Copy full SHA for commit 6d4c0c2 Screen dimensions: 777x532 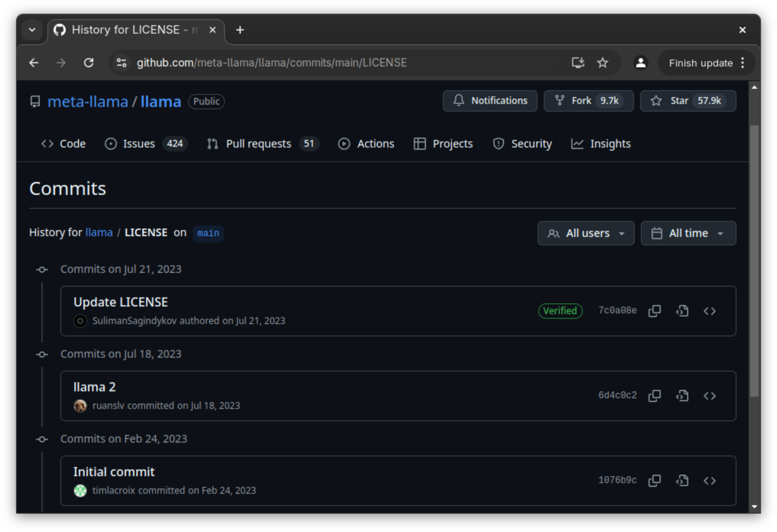(654, 396)
